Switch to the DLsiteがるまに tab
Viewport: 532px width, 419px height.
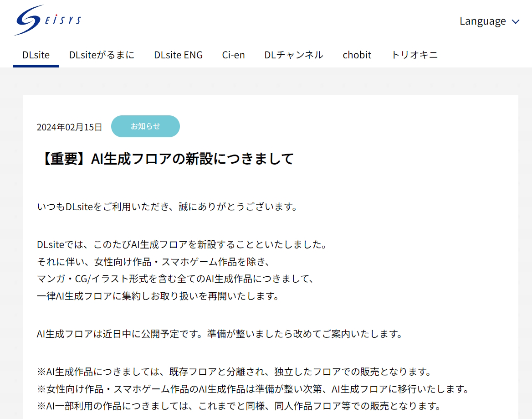click(x=102, y=54)
